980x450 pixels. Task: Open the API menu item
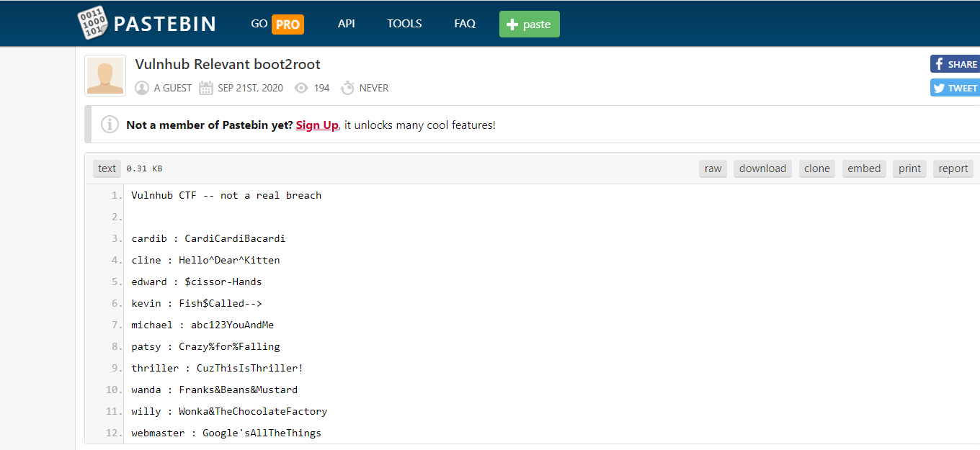pyautogui.click(x=347, y=24)
